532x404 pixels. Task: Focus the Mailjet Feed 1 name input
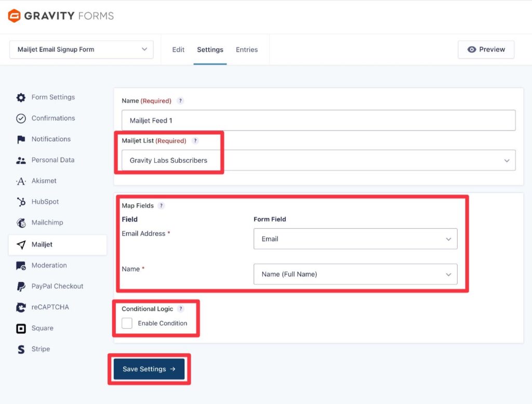point(318,120)
